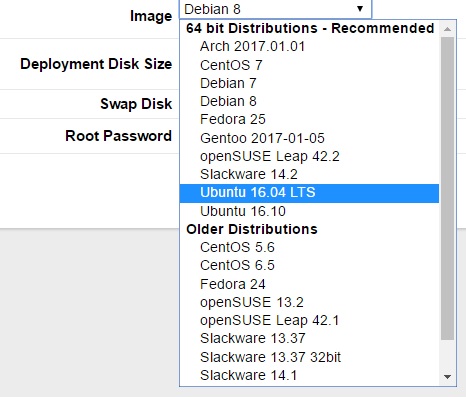Click the 64 bit Distributions header

(x=310, y=28)
